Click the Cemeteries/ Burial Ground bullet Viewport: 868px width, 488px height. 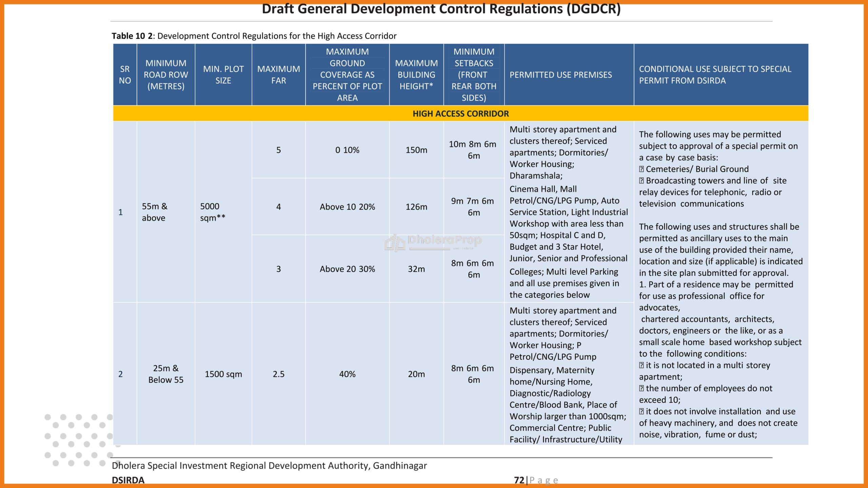(694, 169)
